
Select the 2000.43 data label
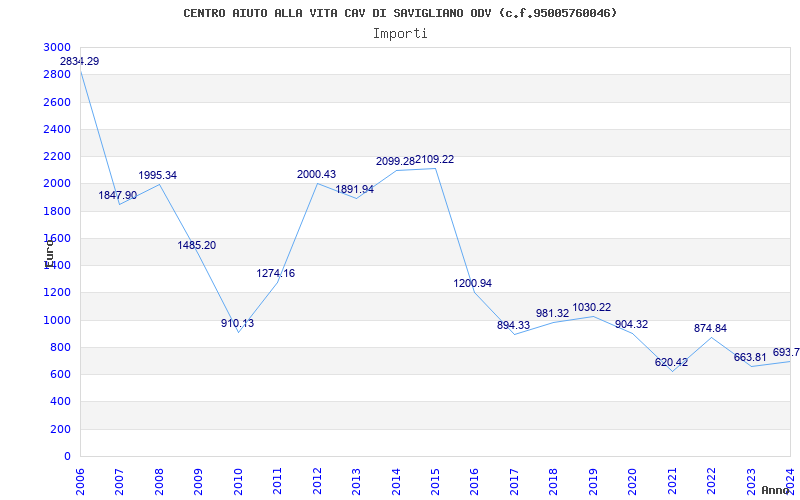(317, 174)
